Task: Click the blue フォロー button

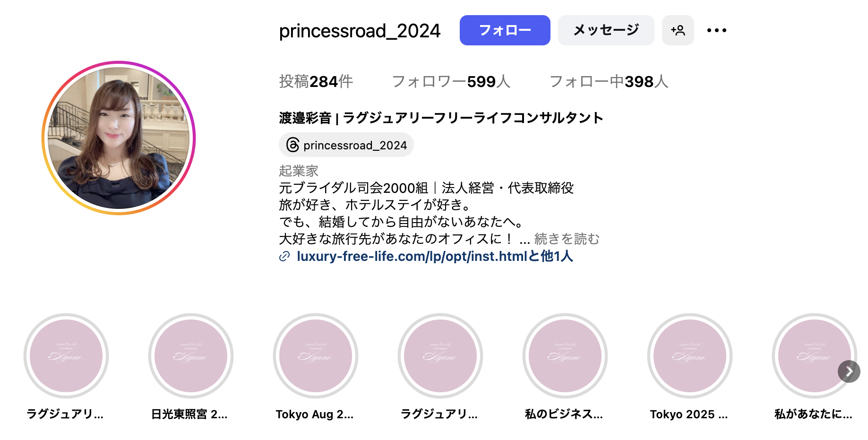Action: click(505, 30)
